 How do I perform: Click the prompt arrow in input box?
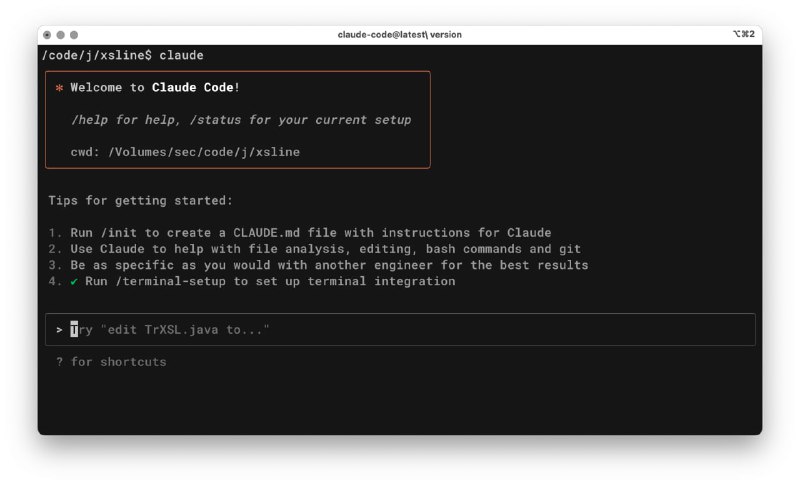[59, 330]
